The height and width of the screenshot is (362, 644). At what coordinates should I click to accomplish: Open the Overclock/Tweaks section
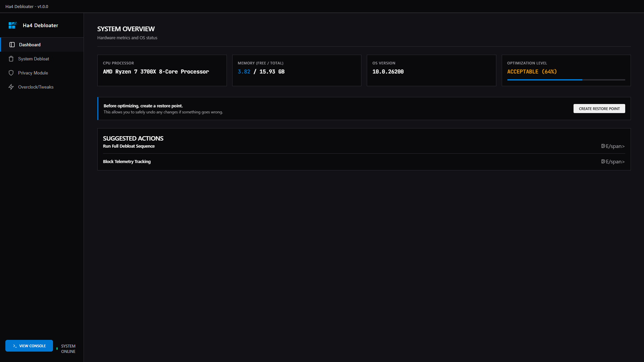[36, 87]
